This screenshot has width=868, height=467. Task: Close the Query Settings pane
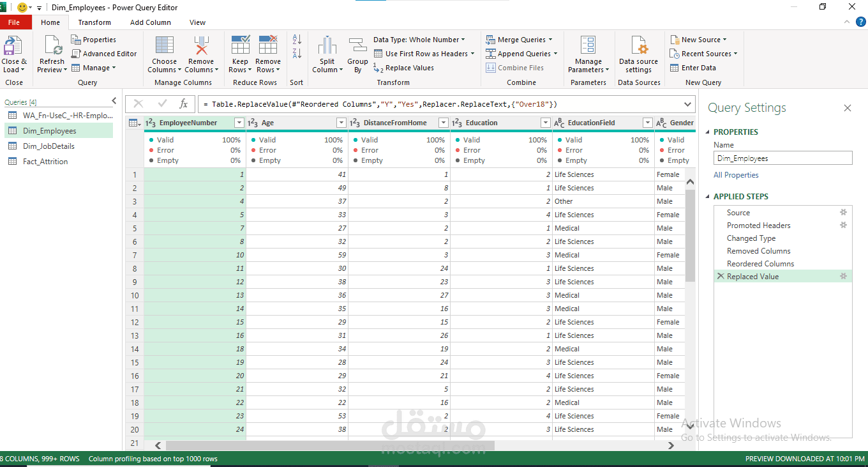click(848, 108)
